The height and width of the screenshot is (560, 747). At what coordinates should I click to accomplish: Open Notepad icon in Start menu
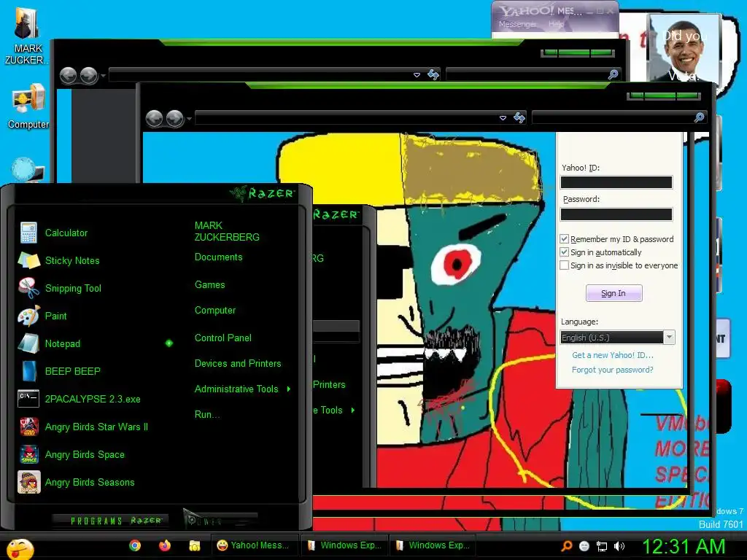click(28, 343)
